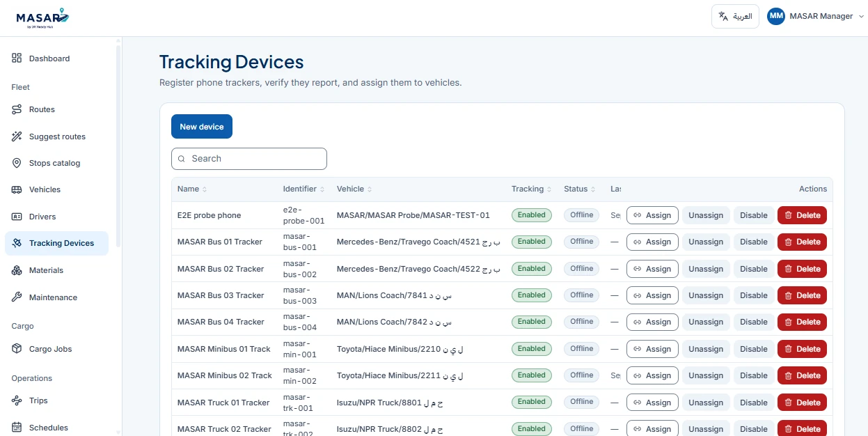This screenshot has width=868, height=436.
Task: Click link icon in MASAR Bus 01 Assign
Action: [x=637, y=242]
